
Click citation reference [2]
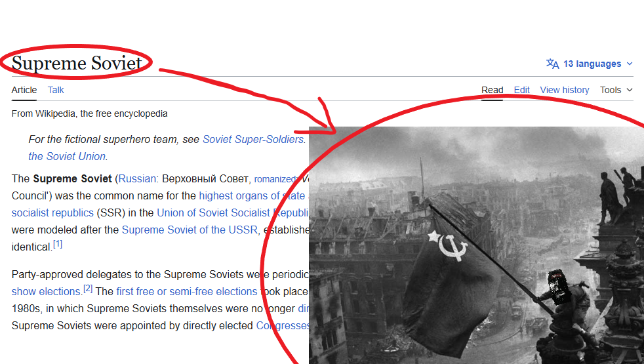(88, 289)
